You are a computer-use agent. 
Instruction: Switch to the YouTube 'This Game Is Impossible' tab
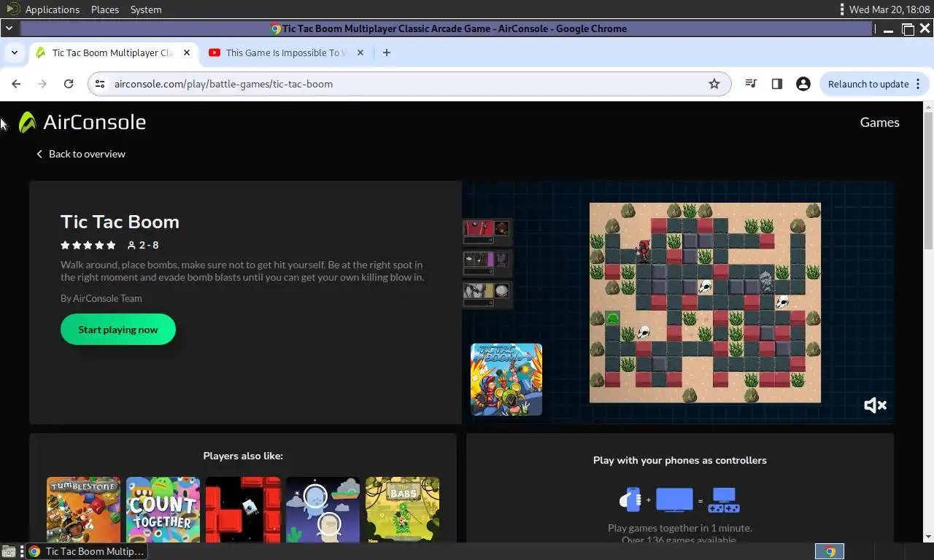[287, 52]
